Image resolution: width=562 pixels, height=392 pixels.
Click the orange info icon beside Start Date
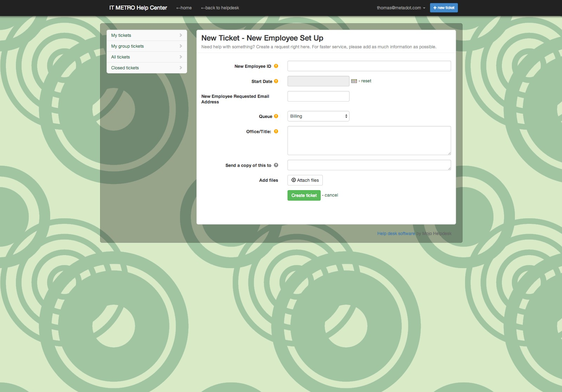[276, 81]
